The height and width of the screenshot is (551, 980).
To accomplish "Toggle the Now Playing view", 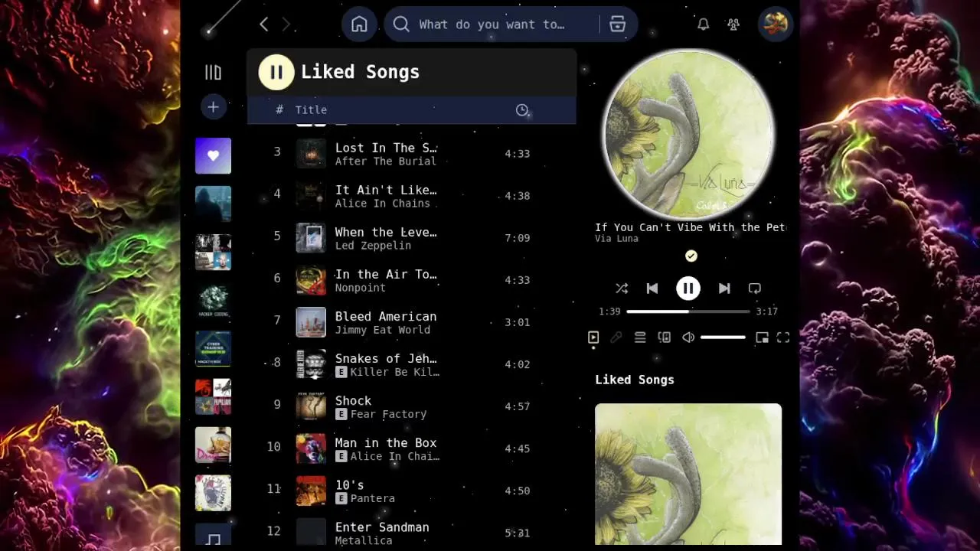I will pyautogui.click(x=593, y=337).
